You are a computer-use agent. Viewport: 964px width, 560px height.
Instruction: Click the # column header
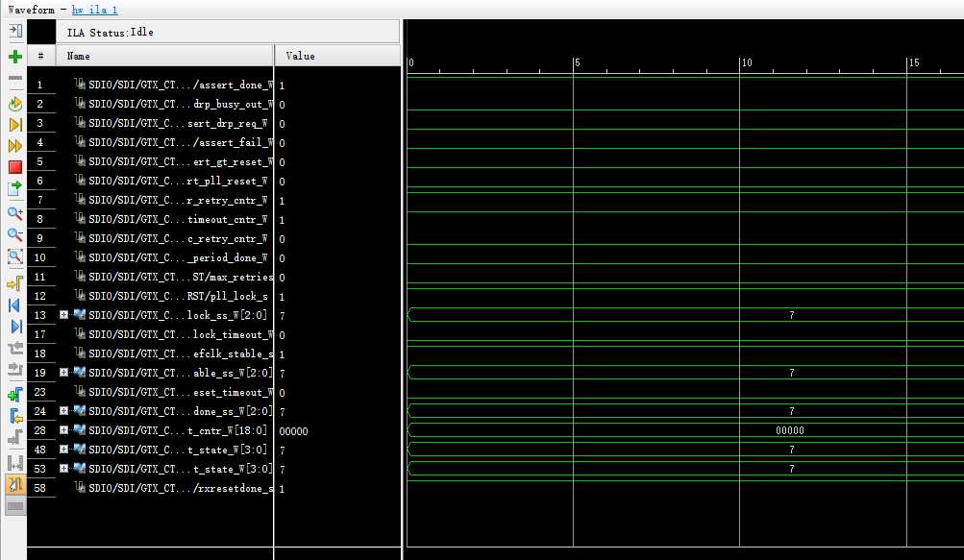tap(41, 56)
